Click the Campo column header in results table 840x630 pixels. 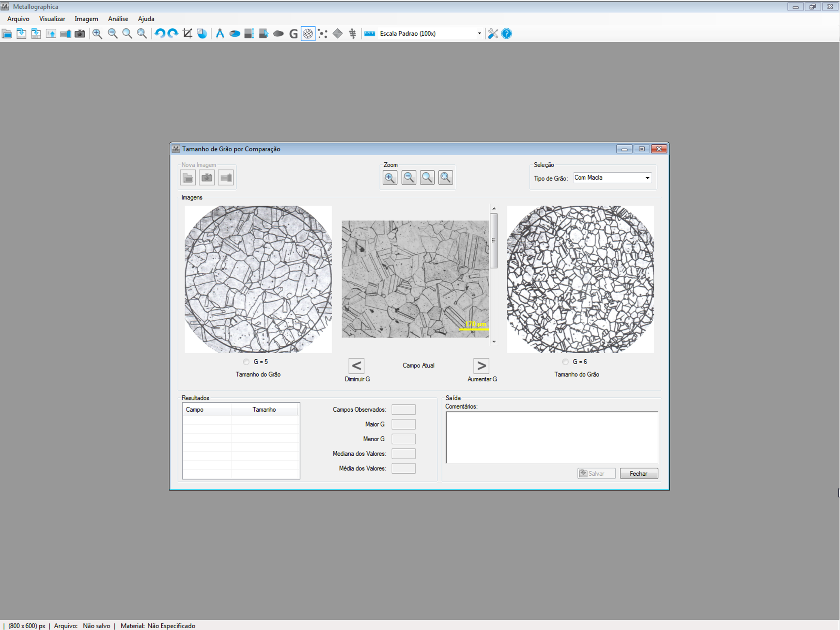pyautogui.click(x=207, y=409)
